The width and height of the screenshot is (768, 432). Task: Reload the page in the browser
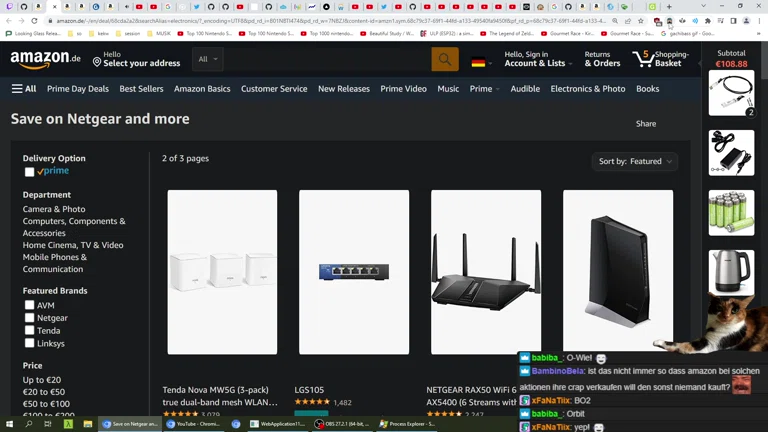coord(34,21)
